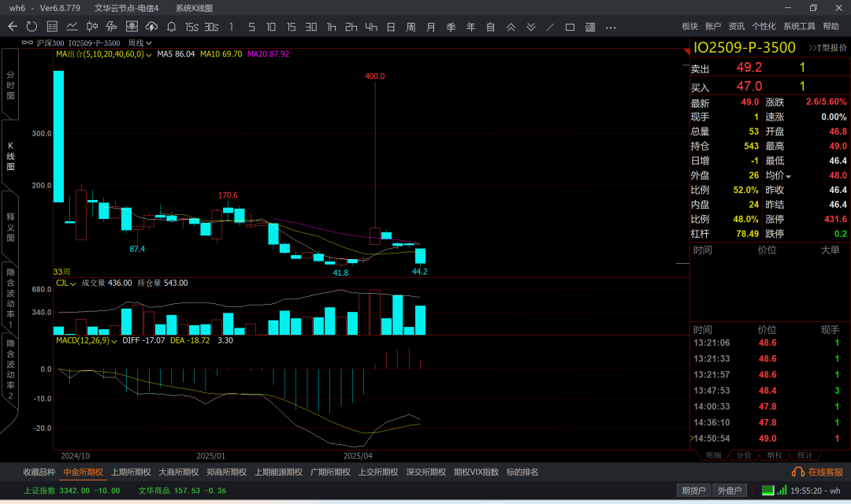Open the alert bell icon
Viewport: 851px width, 504px height.
[x=171, y=27]
